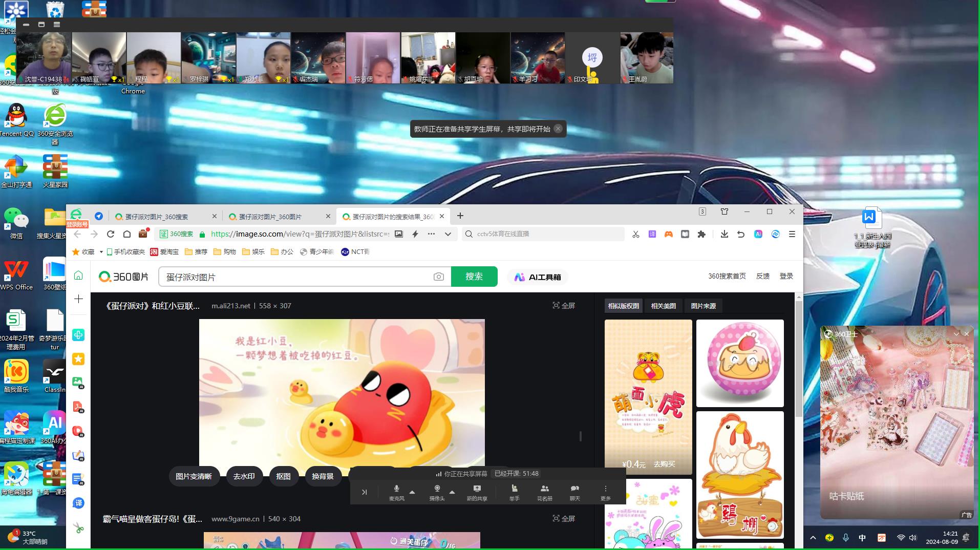Screen dimensions: 980x550
Task: Start a new share (新的共享) in meeting toolbar
Action: 477,492
